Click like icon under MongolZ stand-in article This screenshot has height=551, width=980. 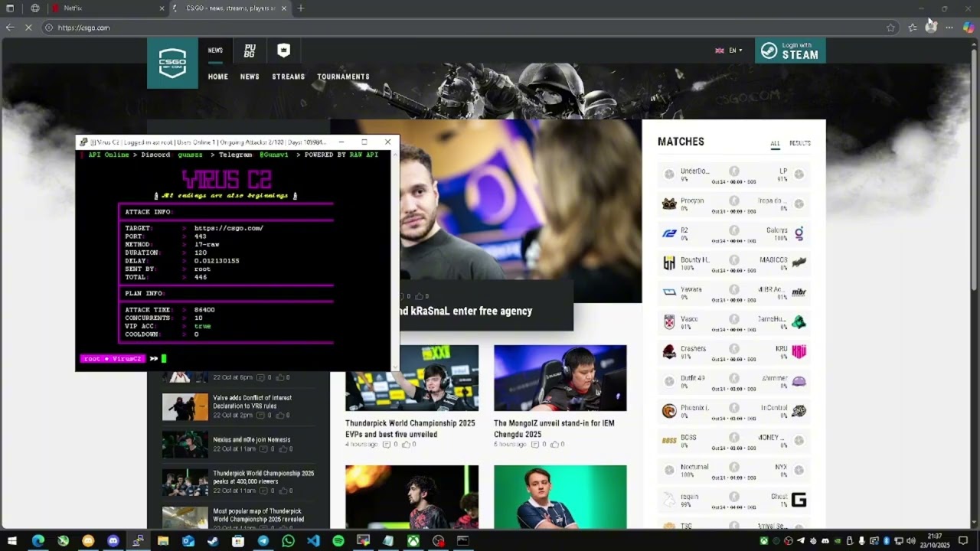554,445
